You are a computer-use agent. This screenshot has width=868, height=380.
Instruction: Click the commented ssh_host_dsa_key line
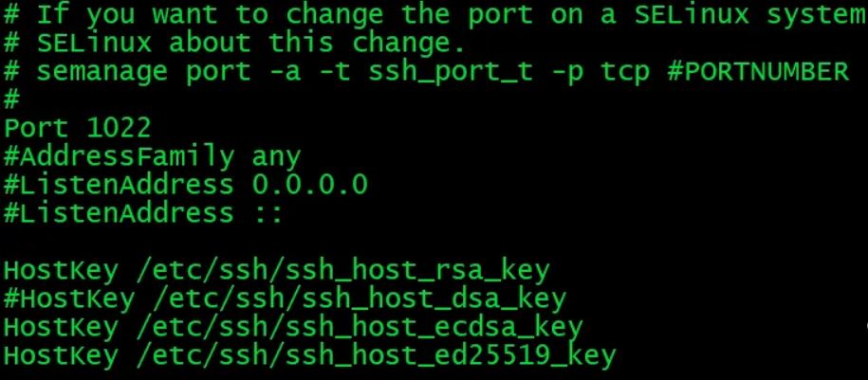tap(285, 300)
